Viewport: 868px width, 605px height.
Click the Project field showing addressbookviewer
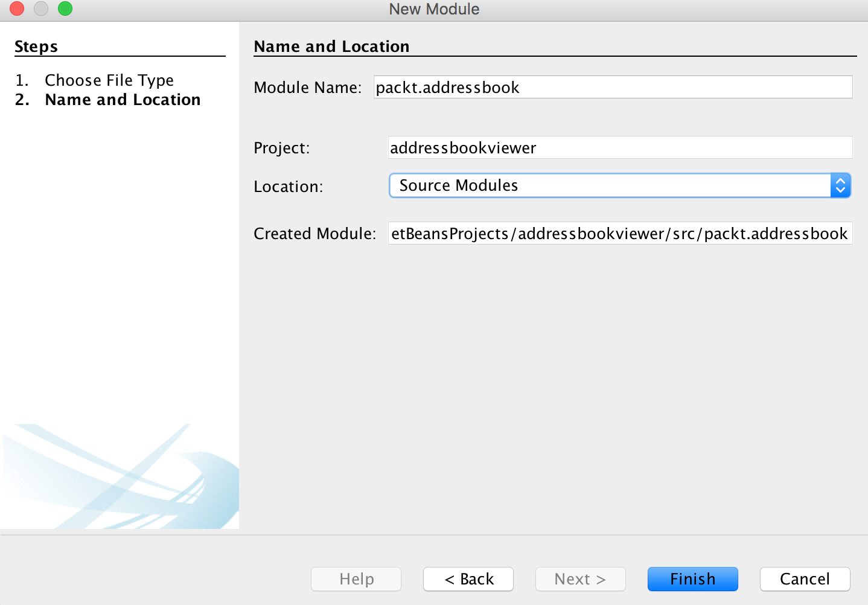point(620,147)
